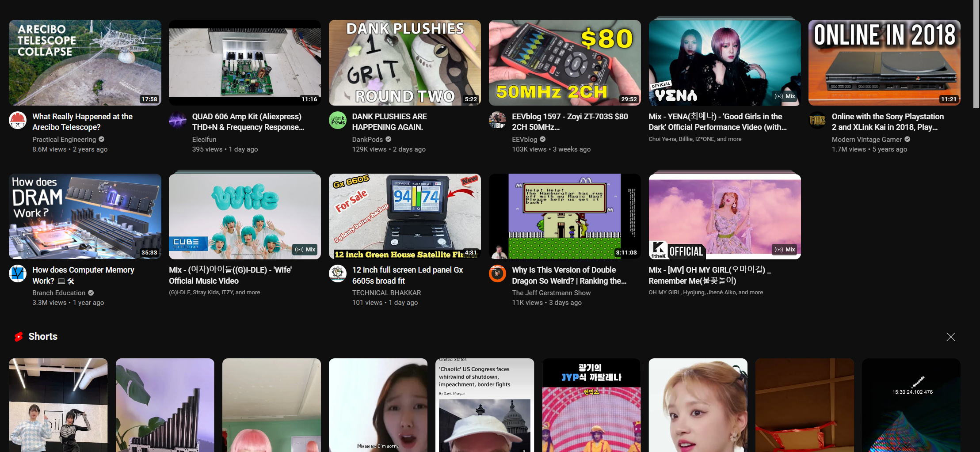980x452 pixels.
Task: Play the Short showing metal organ pipes
Action: [165, 405]
